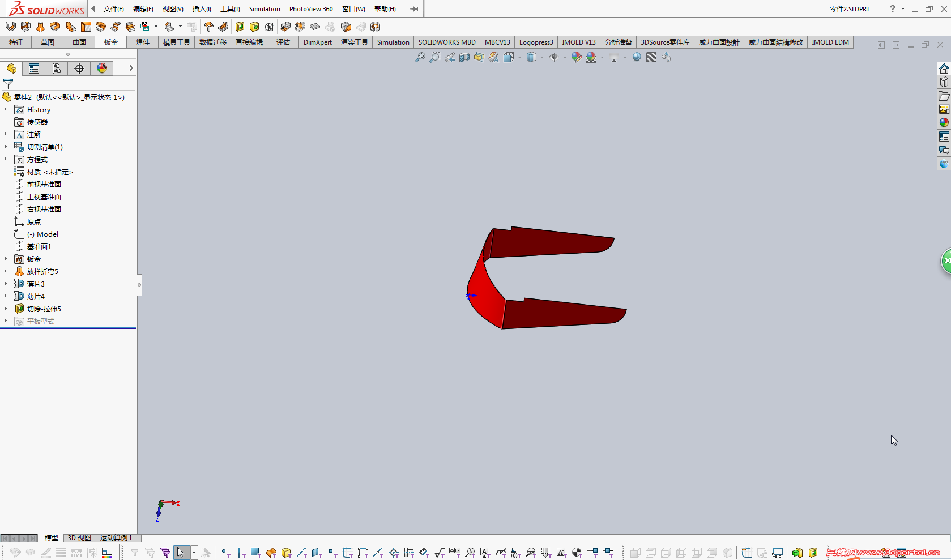Switch to the 3D 视图 bottom tab
Image resolution: width=951 pixels, height=560 pixels.
click(x=79, y=538)
